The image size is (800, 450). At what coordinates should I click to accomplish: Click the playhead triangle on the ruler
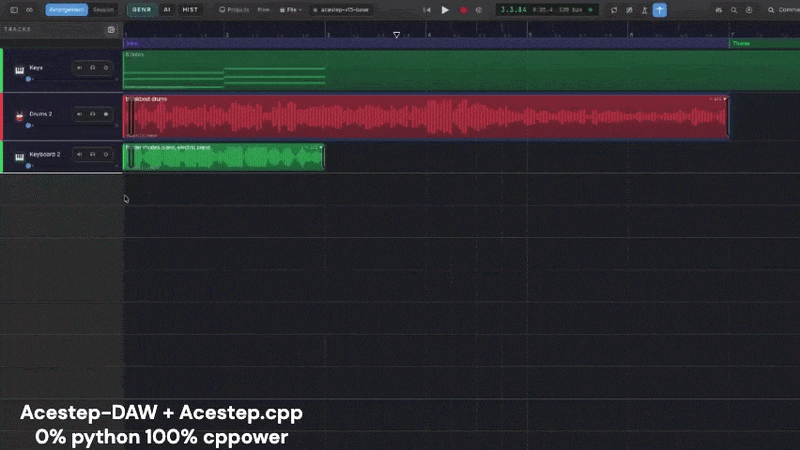pos(396,35)
